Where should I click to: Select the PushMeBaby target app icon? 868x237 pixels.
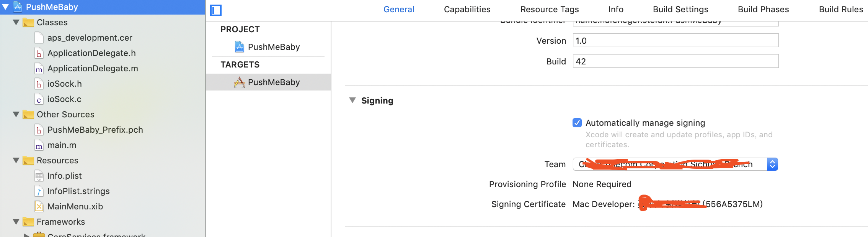click(240, 82)
